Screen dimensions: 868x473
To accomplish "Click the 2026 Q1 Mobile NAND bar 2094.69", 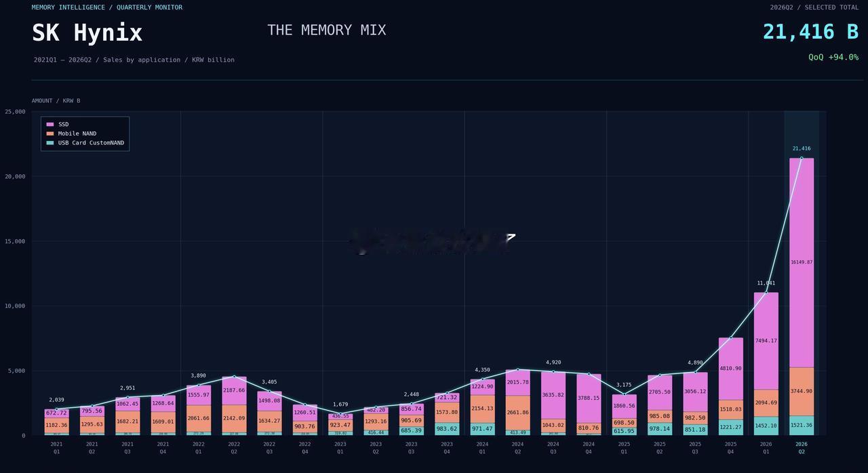I will click(x=766, y=403).
